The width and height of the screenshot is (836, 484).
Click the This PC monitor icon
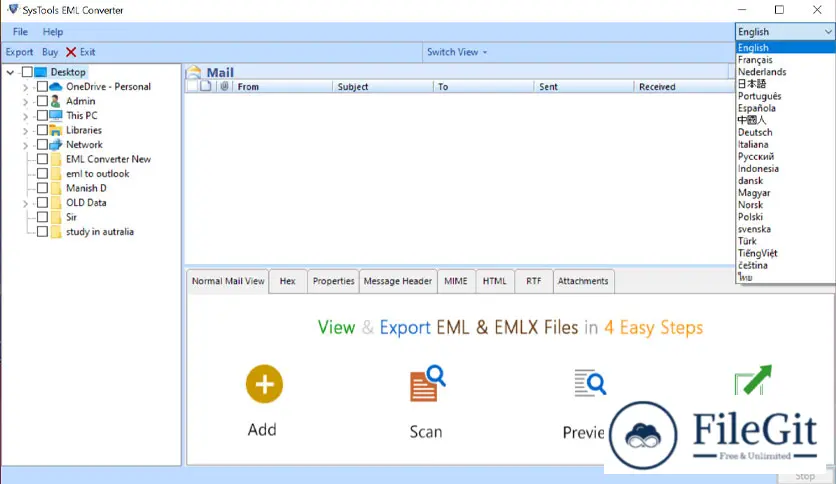point(55,115)
